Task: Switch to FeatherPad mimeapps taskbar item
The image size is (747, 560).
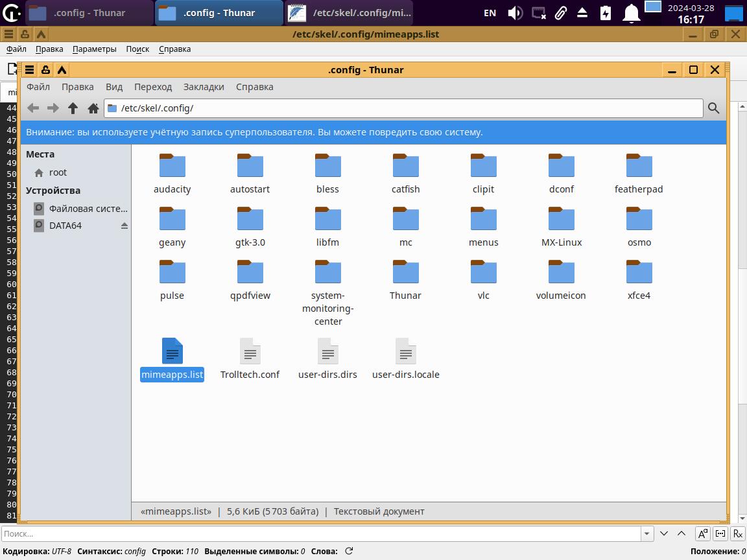Action: [x=350, y=13]
